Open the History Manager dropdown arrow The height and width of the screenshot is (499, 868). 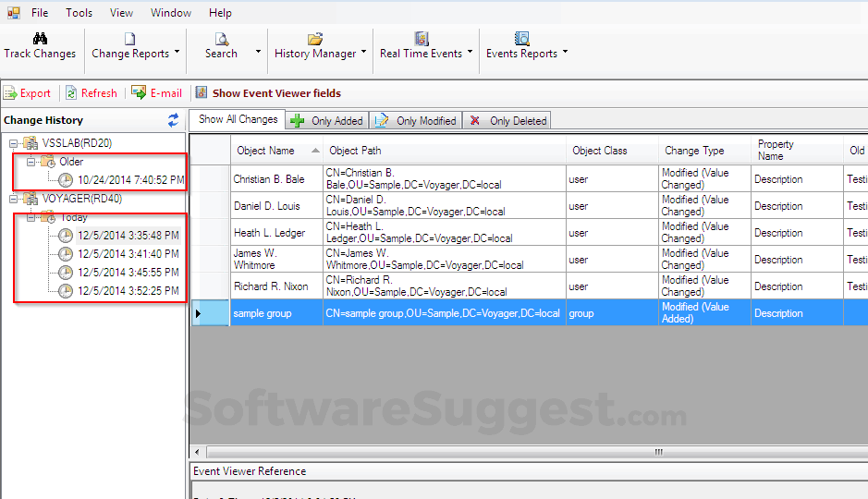(363, 52)
